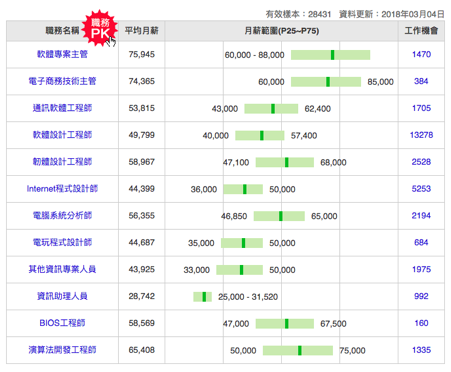Click the 46,850 lower range value
The width and height of the screenshot is (451, 372).
click(234, 216)
